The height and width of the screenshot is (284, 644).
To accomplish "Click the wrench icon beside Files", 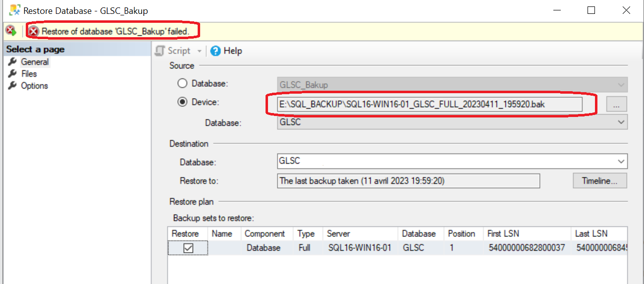I will (12, 74).
